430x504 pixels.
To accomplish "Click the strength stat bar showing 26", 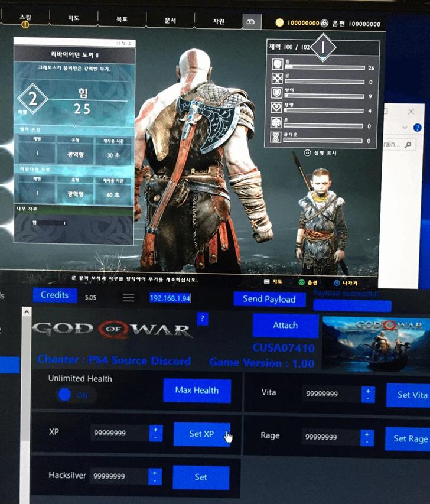I will pos(325,67).
